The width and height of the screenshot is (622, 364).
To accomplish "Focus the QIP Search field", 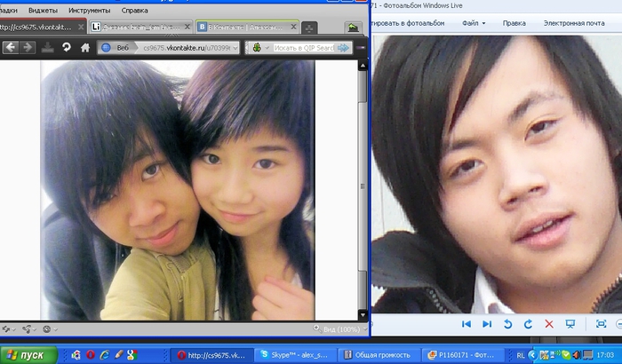I will (304, 48).
